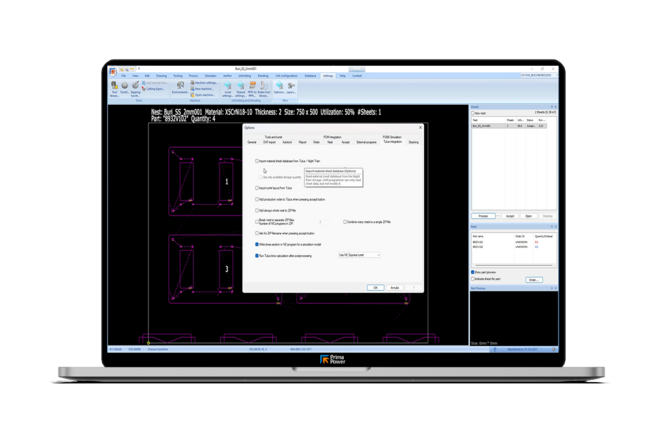Close the Options dialog with X
Screen dimensions: 665x436
pos(420,128)
